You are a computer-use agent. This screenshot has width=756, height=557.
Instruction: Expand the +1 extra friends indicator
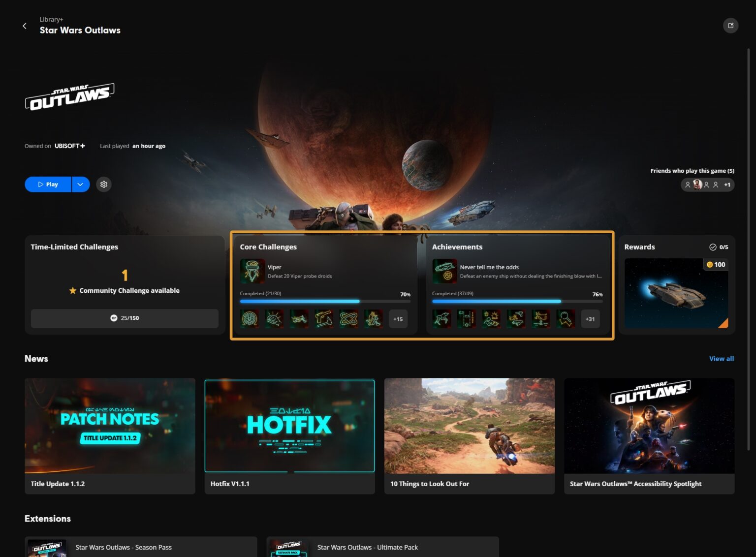(727, 185)
